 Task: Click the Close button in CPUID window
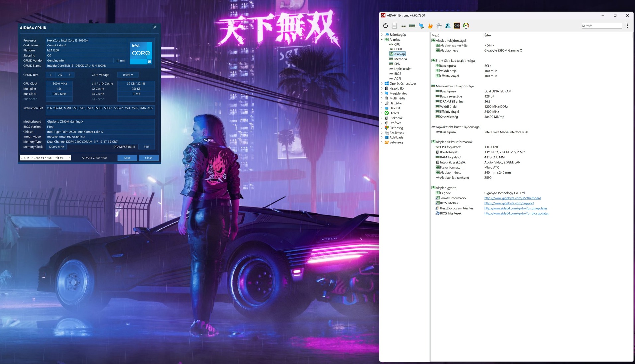click(149, 158)
